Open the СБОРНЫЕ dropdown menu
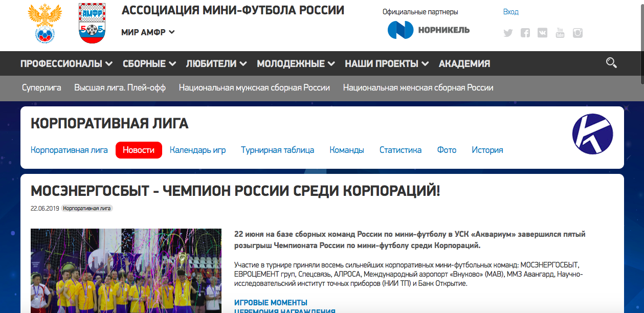644x313 pixels. click(149, 64)
